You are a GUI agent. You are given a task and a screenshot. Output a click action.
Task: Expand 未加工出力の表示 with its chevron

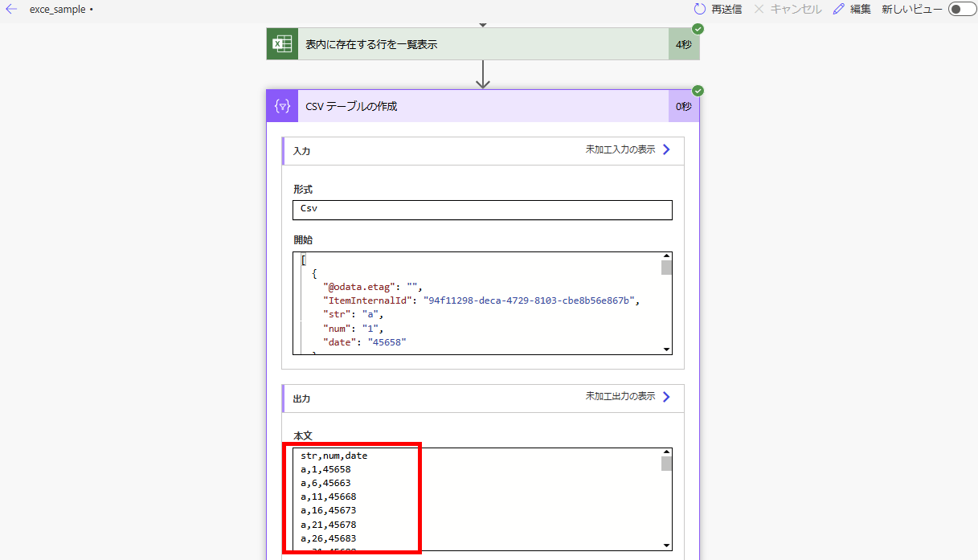click(x=665, y=396)
